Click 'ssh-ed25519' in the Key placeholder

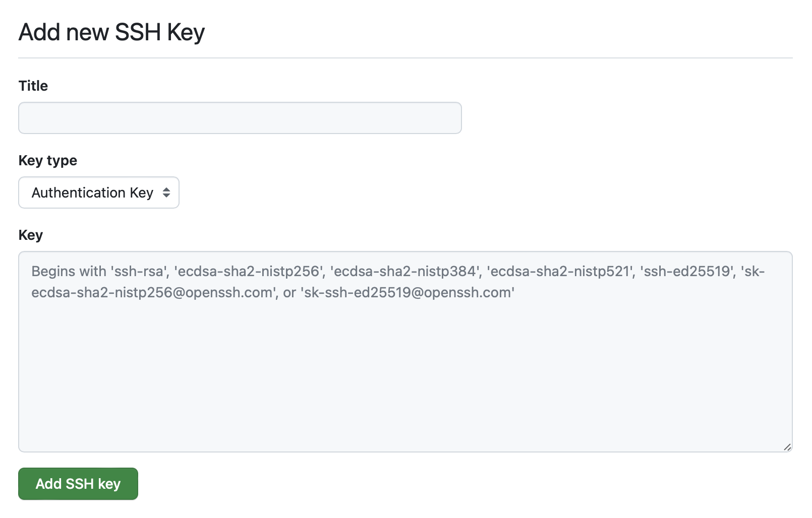point(687,271)
